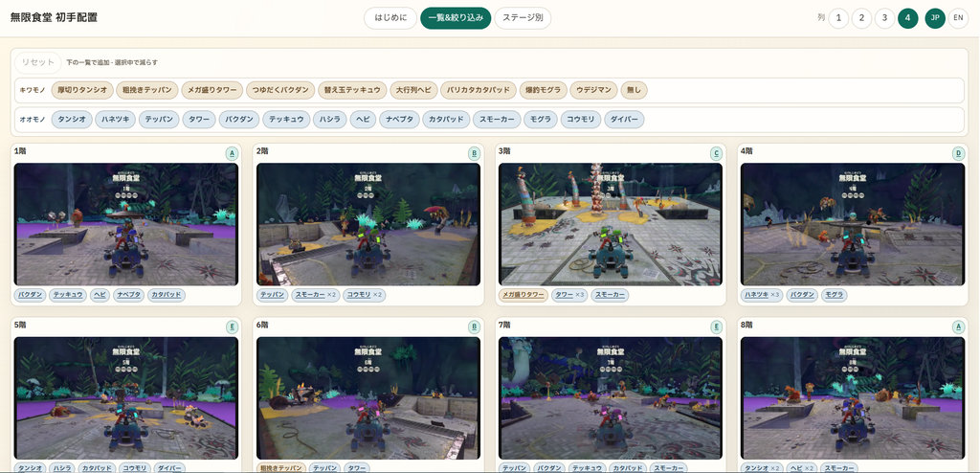Click the D stage badge on 4階 card
This screenshot has width=980, height=473.
point(959,153)
